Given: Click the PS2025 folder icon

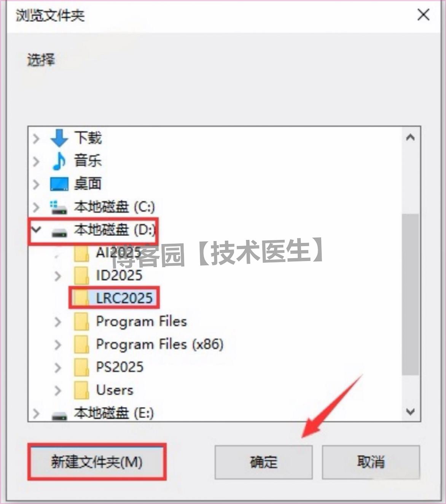Looking at the screenshot, I should (x=81, y=367).
